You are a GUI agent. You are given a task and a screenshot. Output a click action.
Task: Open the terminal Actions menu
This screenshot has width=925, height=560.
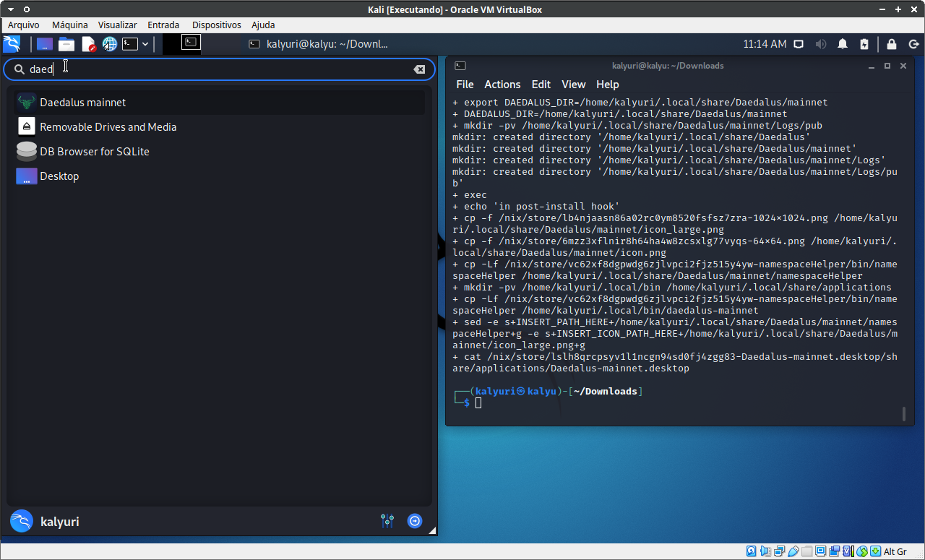click(502, 85)
